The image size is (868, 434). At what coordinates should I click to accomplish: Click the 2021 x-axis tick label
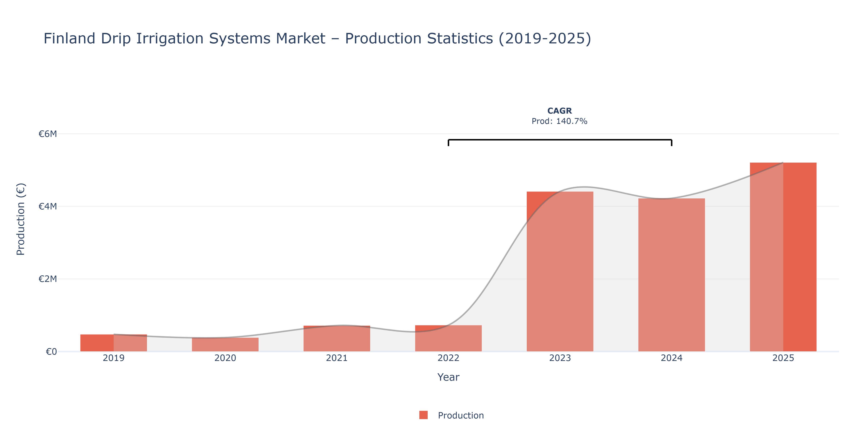point(337,358)
